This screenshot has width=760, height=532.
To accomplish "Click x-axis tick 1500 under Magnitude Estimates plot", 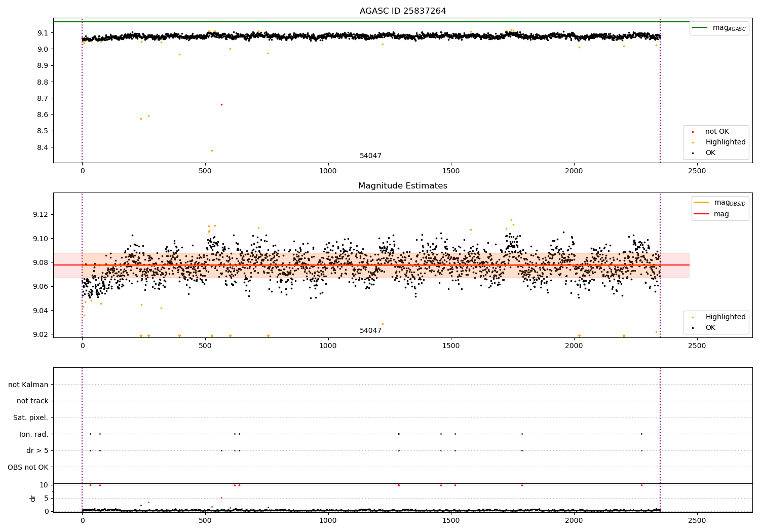I will (451, 346).
